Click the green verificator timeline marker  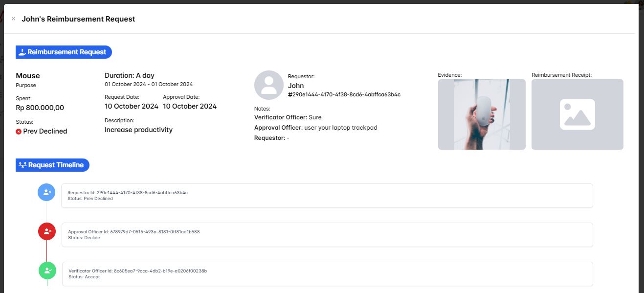click(47, 270)
